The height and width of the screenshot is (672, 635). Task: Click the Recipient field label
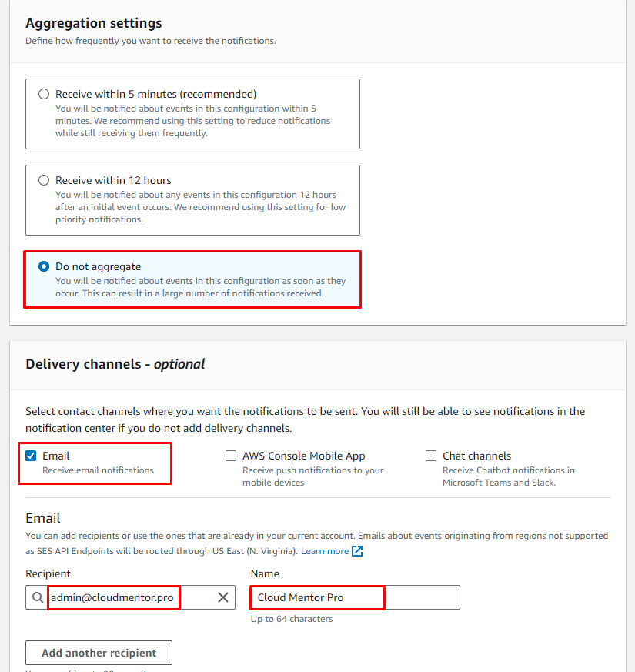tap(48, 573)
